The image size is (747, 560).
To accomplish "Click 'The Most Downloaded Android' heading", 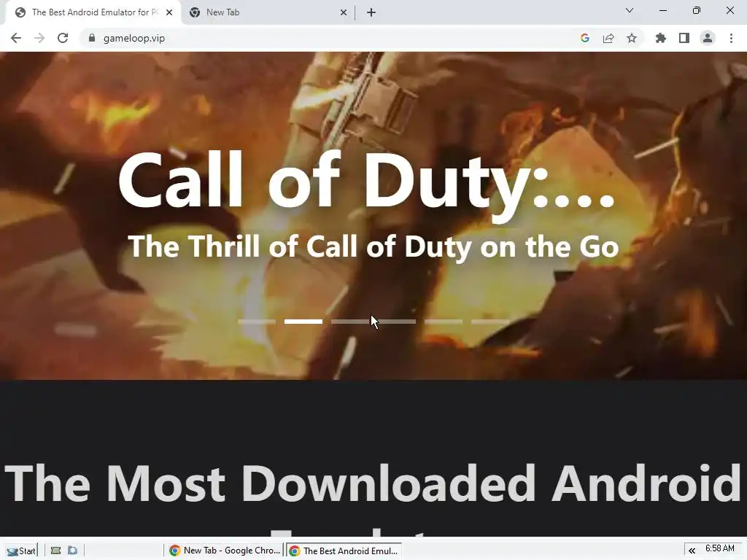I will coord(373,483).
